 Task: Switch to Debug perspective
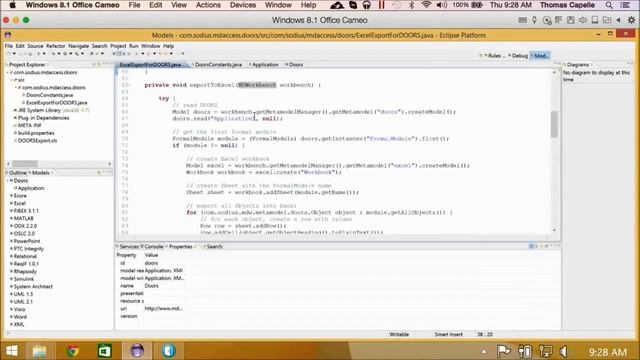(x=519, y=56)
